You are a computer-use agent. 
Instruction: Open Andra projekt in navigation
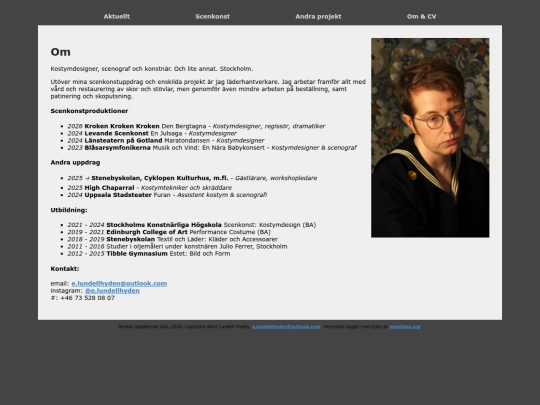tap(318, 17)
